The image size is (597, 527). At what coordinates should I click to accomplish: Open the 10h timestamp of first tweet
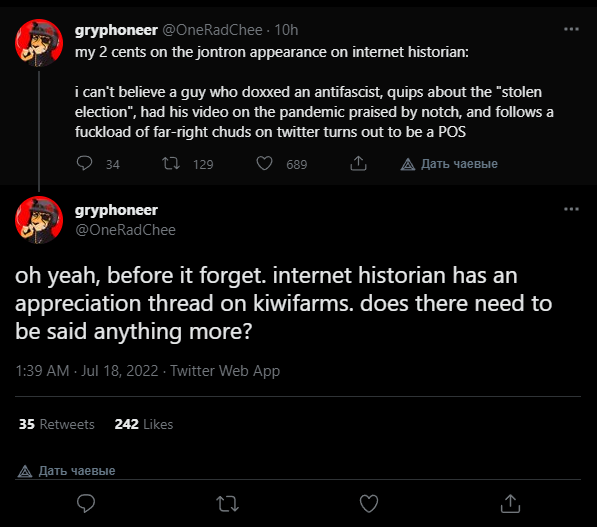(286, 30)
